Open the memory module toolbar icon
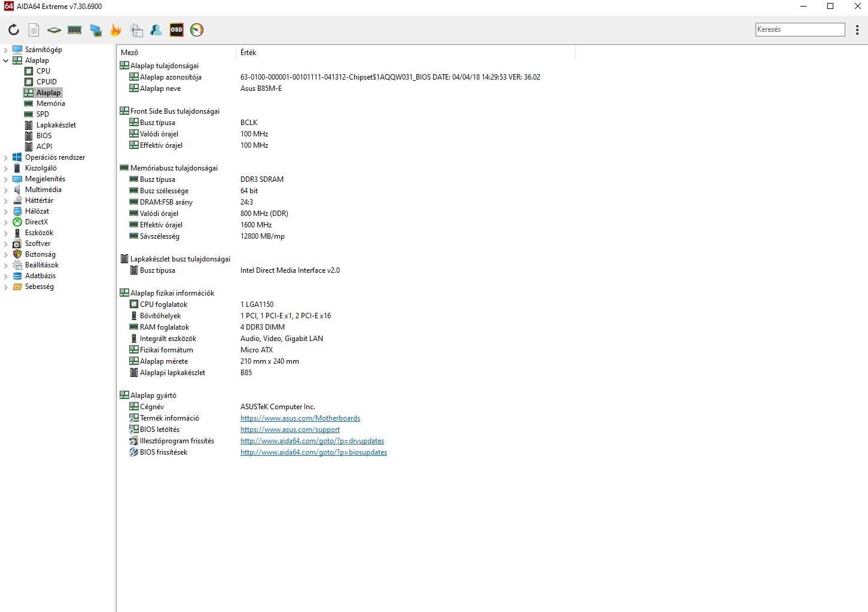The width and height of the screenshot is (868, 612). [75, 30]
